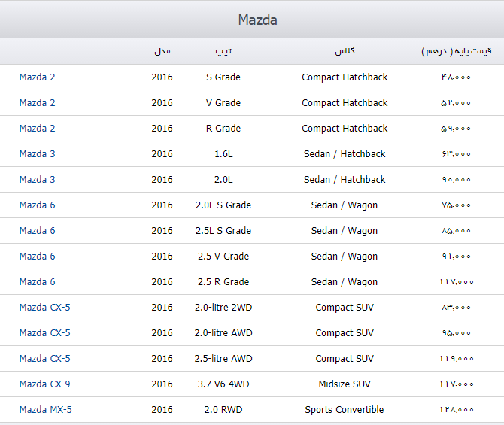Click Sedan / Hatchback in the 1.6L row
The height and width of the screenshot is (425, 504).
(345, 154)
